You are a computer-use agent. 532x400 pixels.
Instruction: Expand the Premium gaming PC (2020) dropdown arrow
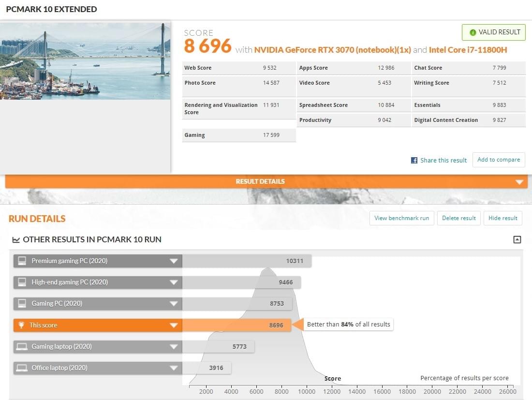(174, 261)
